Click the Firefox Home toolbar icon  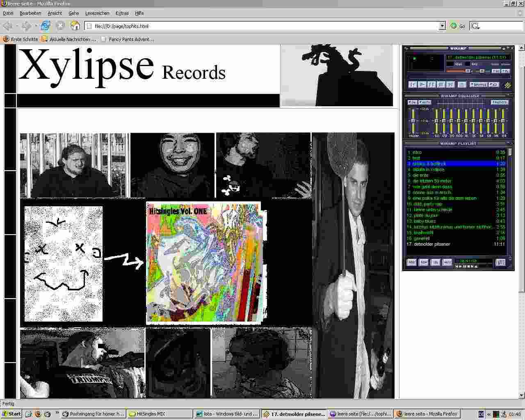pos(75,26)
